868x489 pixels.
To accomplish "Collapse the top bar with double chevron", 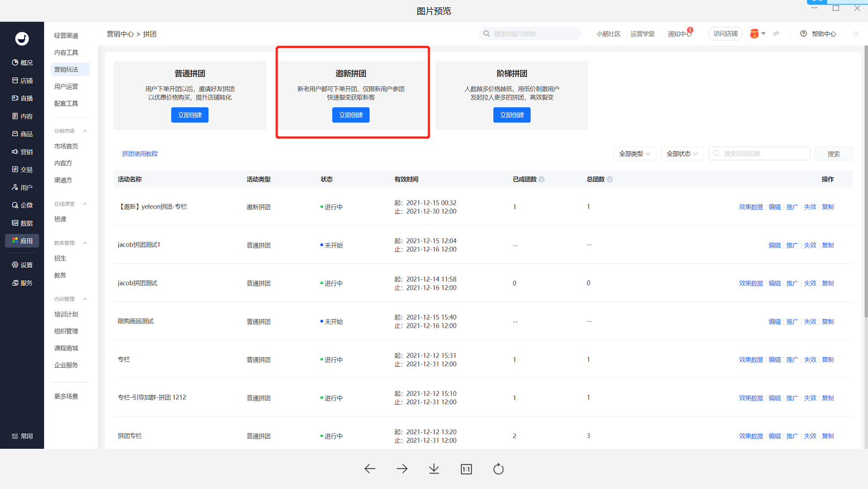I will point(856,34).
